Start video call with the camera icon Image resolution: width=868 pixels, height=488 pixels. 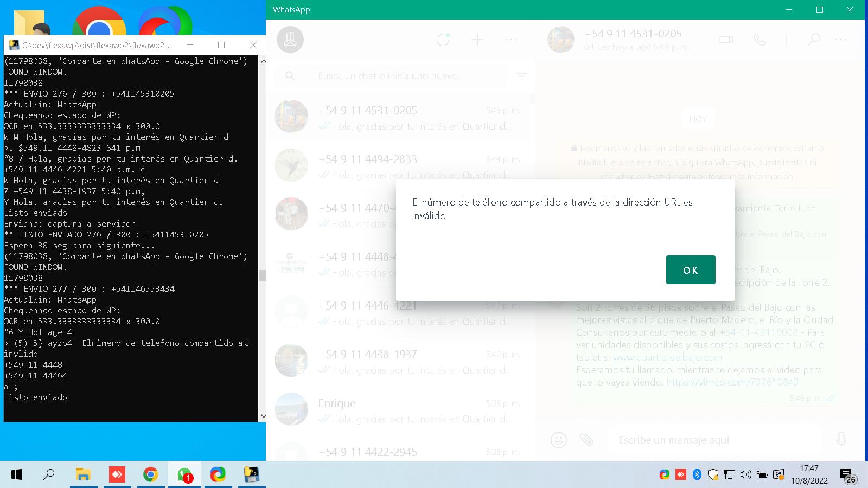pyautogui.click(x=726, y=40)
